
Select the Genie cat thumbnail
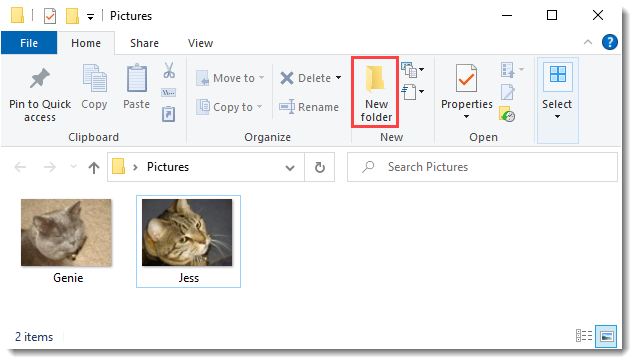coord(66,232)
